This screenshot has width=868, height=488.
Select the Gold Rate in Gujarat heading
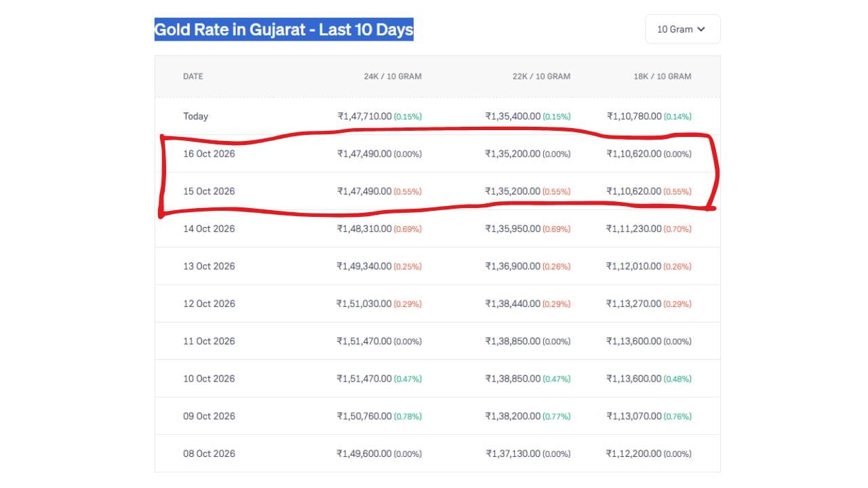pyautogui.click(x=284, y=30)
